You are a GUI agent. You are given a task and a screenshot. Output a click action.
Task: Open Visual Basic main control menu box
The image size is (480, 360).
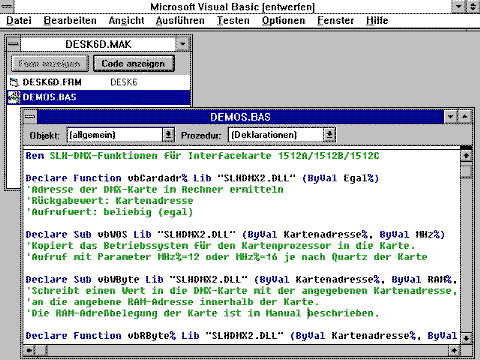7,6
